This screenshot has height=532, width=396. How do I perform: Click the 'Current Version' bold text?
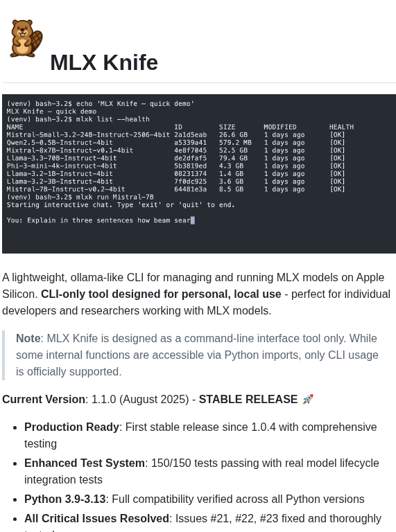click(44, 399)
